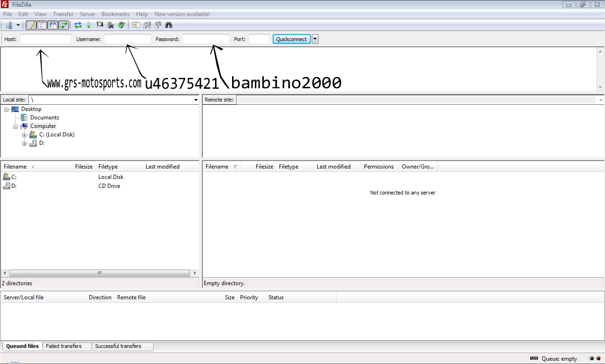Sort remote files by Owner/Group column
605x364 pixels.
coord(417,167)
